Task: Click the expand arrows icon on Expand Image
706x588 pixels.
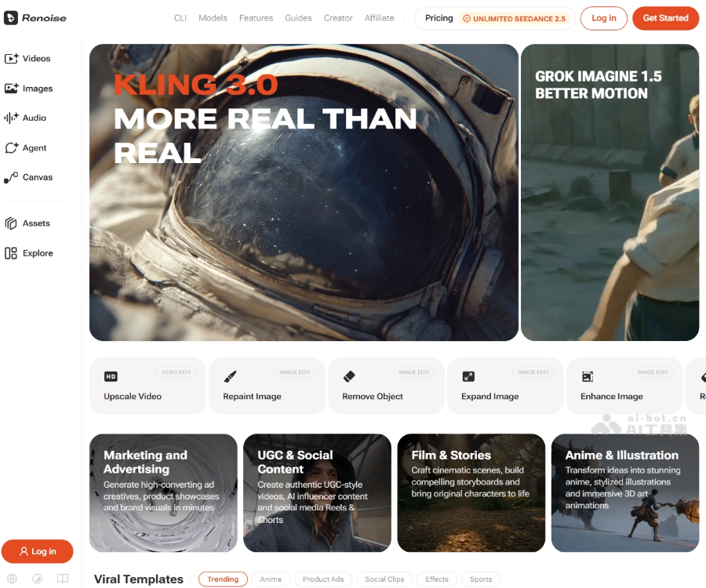Action: click(468, 376)
